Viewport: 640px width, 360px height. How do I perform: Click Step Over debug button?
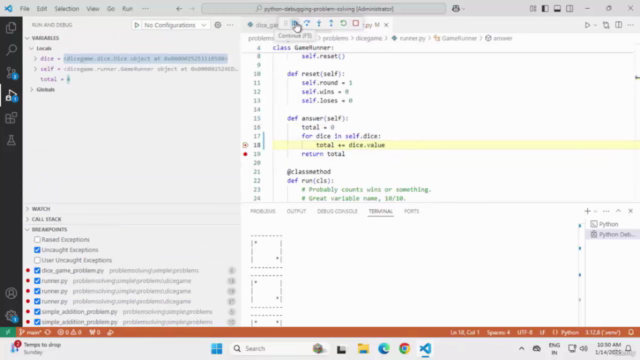coord(307,24)
